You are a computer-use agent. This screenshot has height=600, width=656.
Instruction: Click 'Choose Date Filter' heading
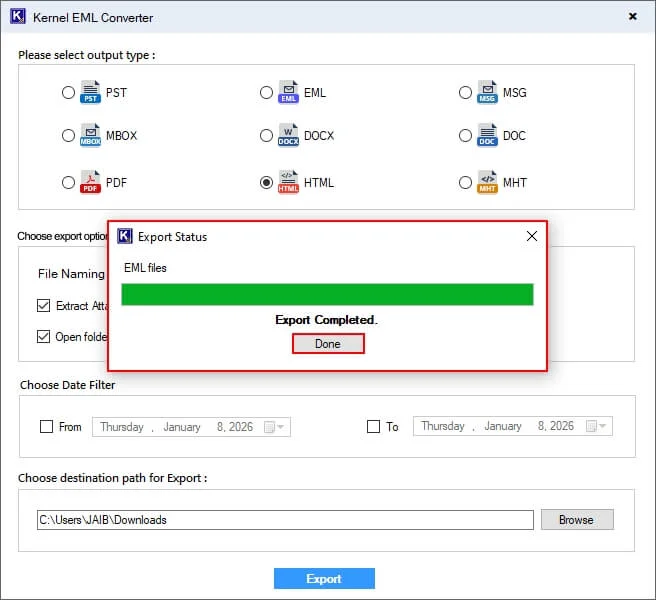67,385
